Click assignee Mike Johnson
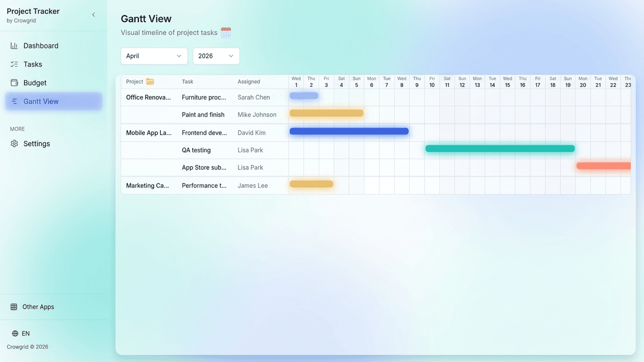 click(257, 115)
